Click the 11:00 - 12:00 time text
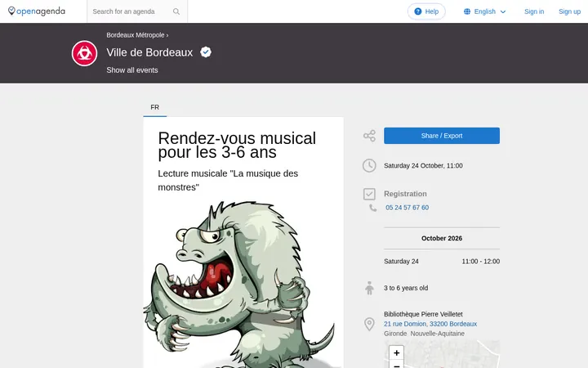The height and width of the screenshot is (368, 588). tap(481, 262)
